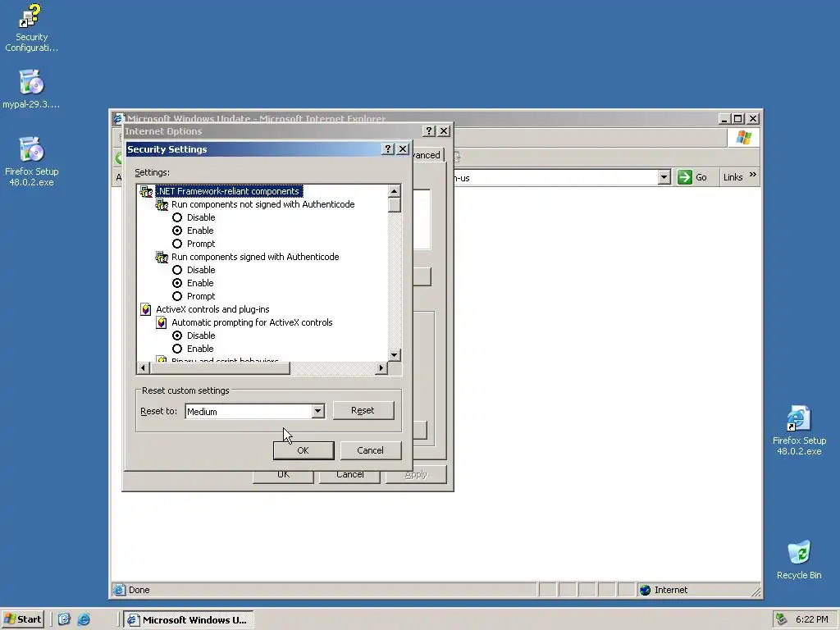Click the Reset button

[x=363, y=410]
